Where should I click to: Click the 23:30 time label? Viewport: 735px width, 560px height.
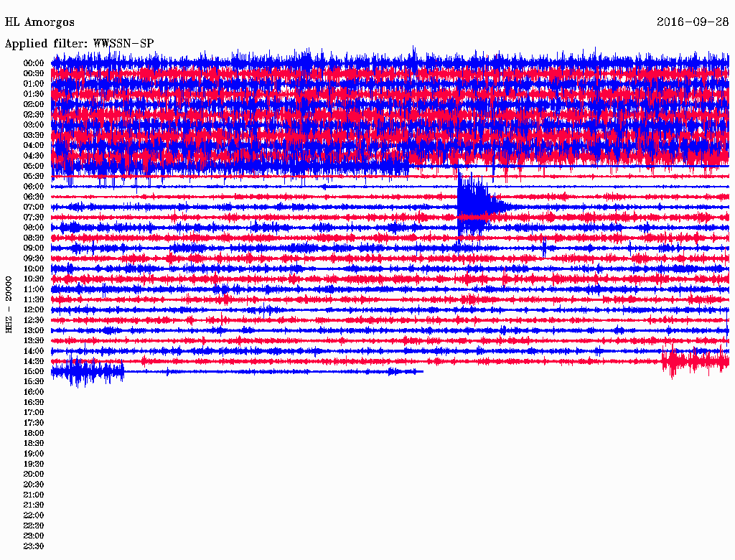tap(34, 546)
